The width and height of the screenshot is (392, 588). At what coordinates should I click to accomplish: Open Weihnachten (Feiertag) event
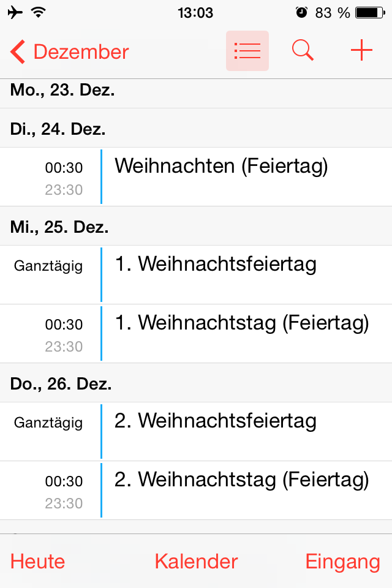pyautogui.click(x=196, y=176)
